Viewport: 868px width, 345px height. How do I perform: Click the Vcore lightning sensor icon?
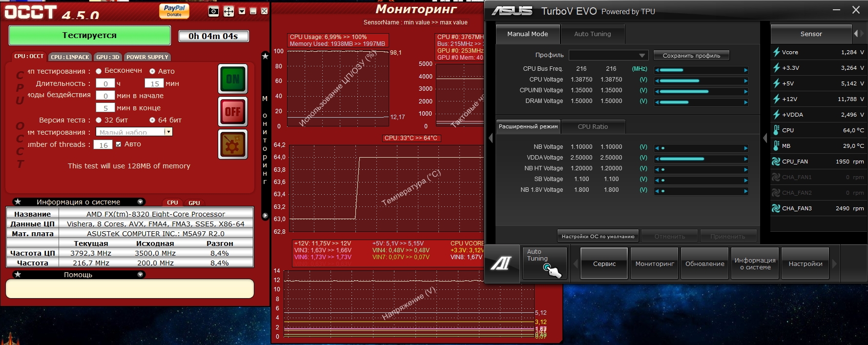776,52
